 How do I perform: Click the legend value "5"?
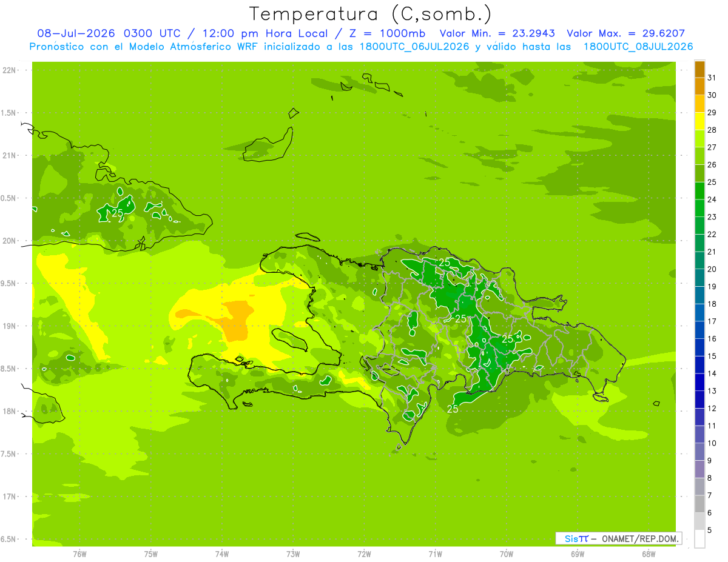pos(710,530)
